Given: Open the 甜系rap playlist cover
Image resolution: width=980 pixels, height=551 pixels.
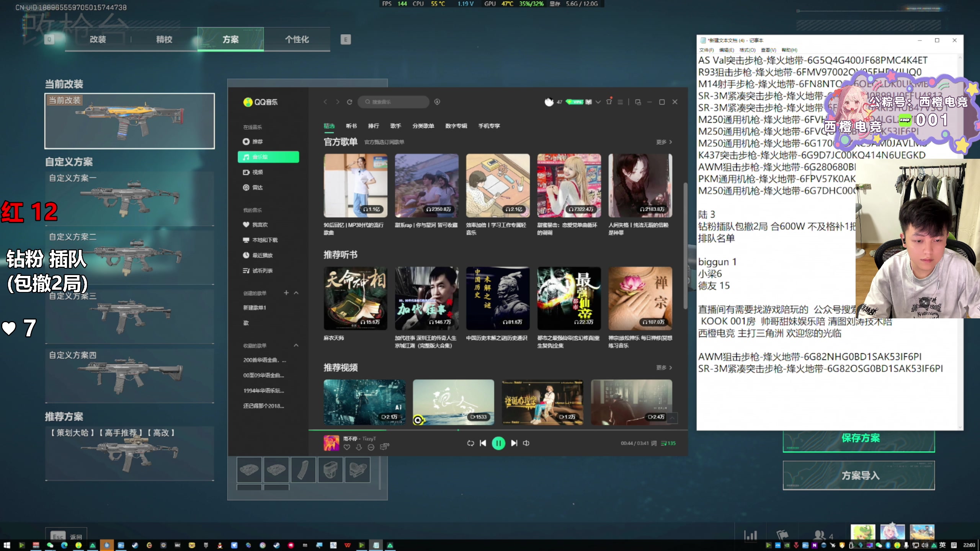Looking at the screenshot, I should click(x=427, y=186).
